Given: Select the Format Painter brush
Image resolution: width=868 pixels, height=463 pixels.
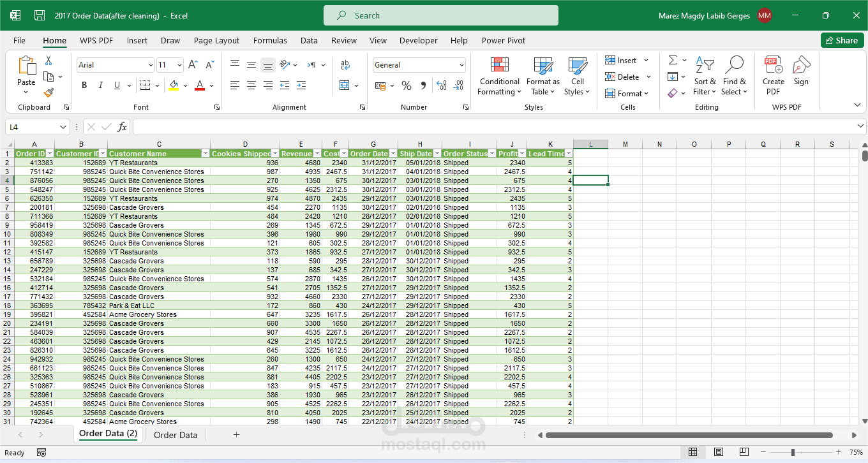Looking at the screenshot, I should pos(49,92).
